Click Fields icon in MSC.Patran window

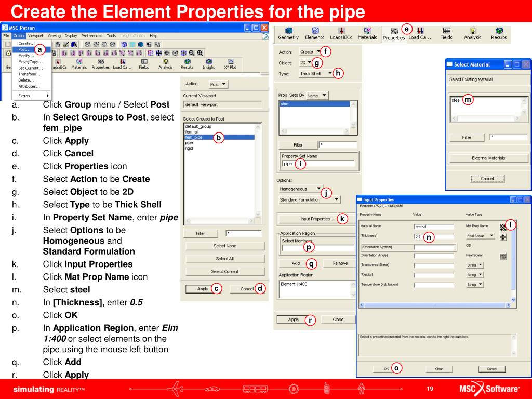(144, 64)
